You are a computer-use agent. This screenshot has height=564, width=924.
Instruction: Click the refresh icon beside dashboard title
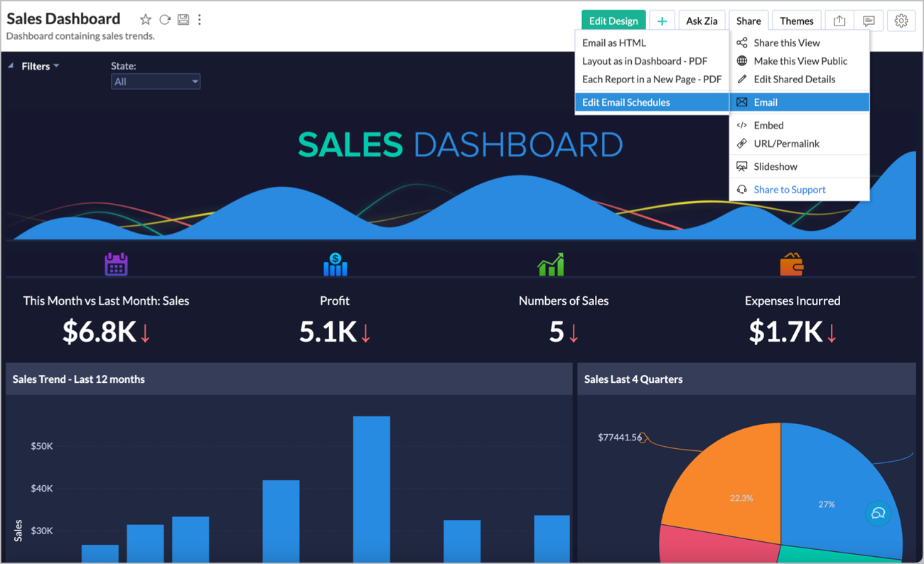(164, 20)
